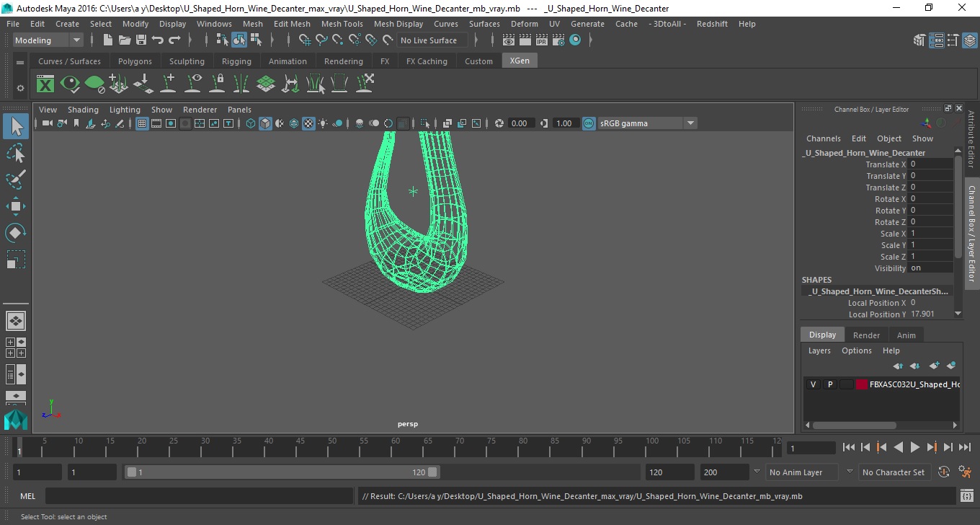Viewport: 980px width, 525px height.
Task: Open the shelf menu hamburger button
Action: click(x=20, y=62)
